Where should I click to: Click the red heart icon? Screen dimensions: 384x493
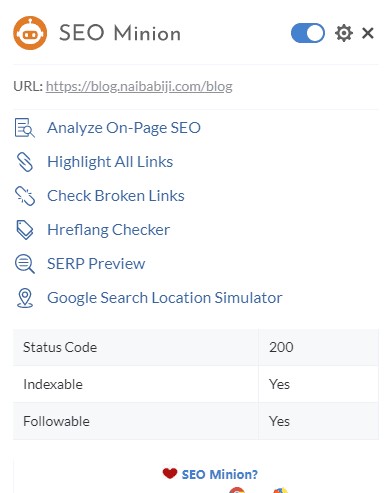coord(170,473)
